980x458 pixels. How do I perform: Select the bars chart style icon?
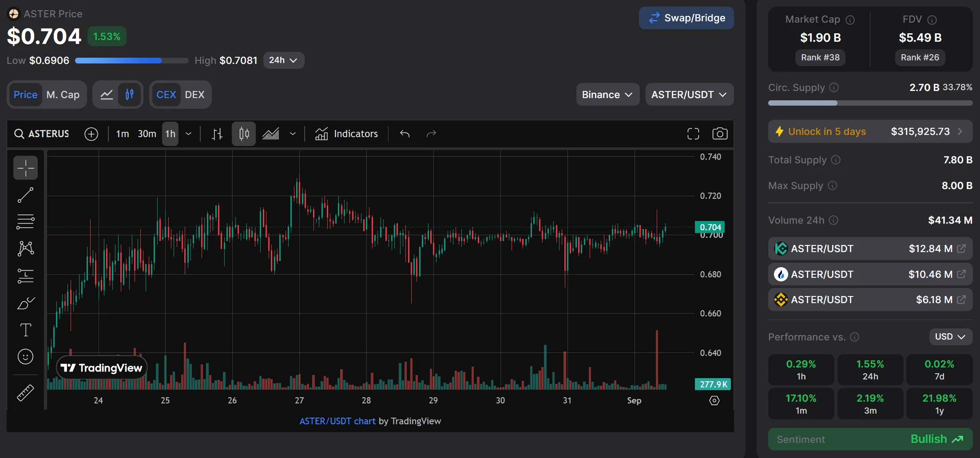217,134
